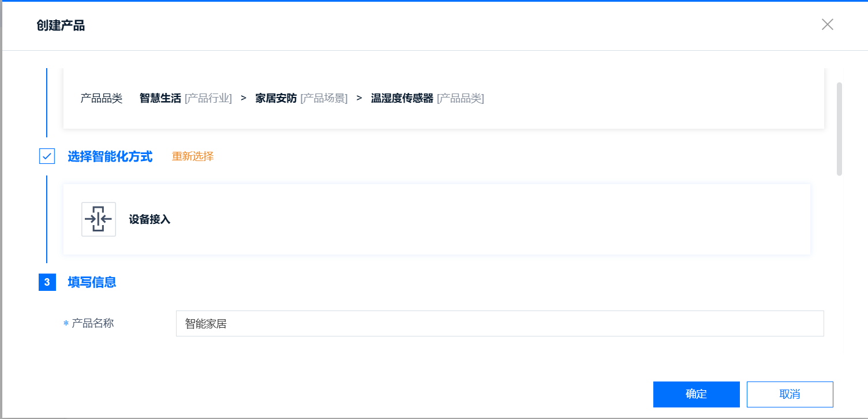
Task: Click the 设备接入 device access icon
Action: point(99,219)
